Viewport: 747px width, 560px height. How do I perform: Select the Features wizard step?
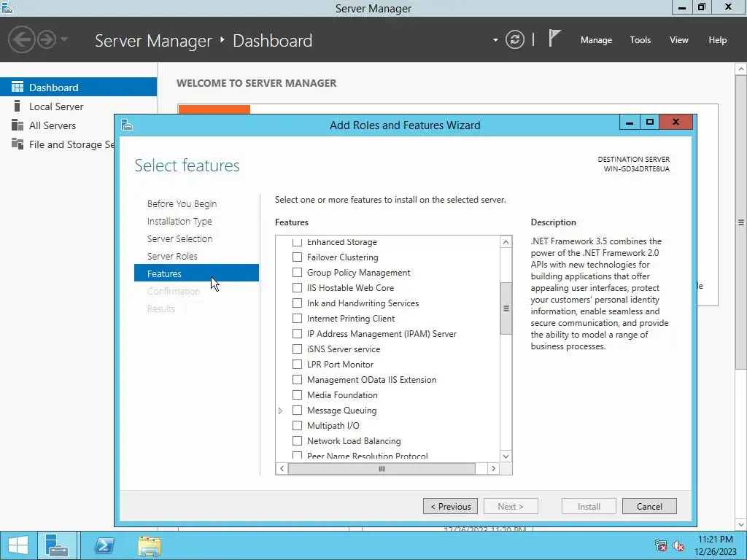(196, 273)
